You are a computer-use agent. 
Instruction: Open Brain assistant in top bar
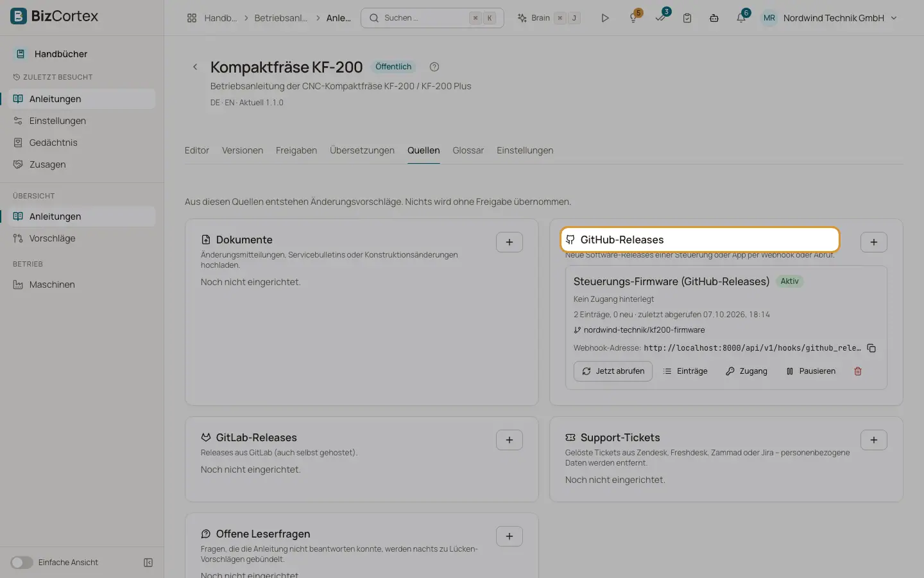549,18
